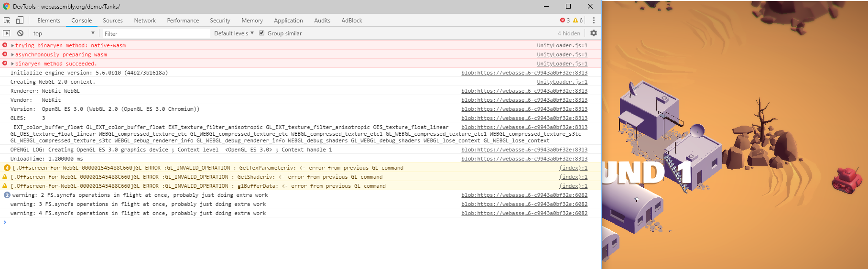The height and width of the screenshot is (269, 868).
Task: Switch to the Performance tab
Action: tap(183, 21)
